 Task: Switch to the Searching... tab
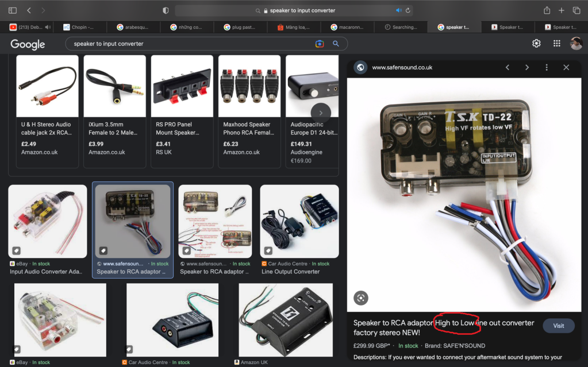click(401, 27)
